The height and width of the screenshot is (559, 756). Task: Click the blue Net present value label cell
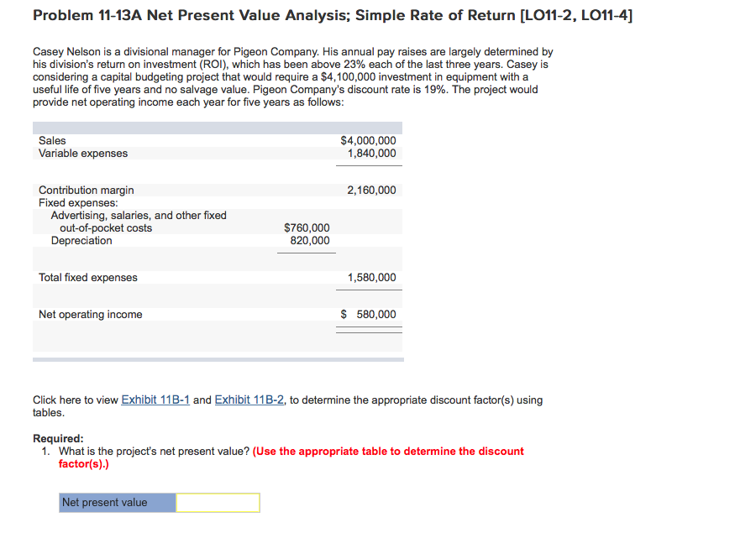(117, 503)
